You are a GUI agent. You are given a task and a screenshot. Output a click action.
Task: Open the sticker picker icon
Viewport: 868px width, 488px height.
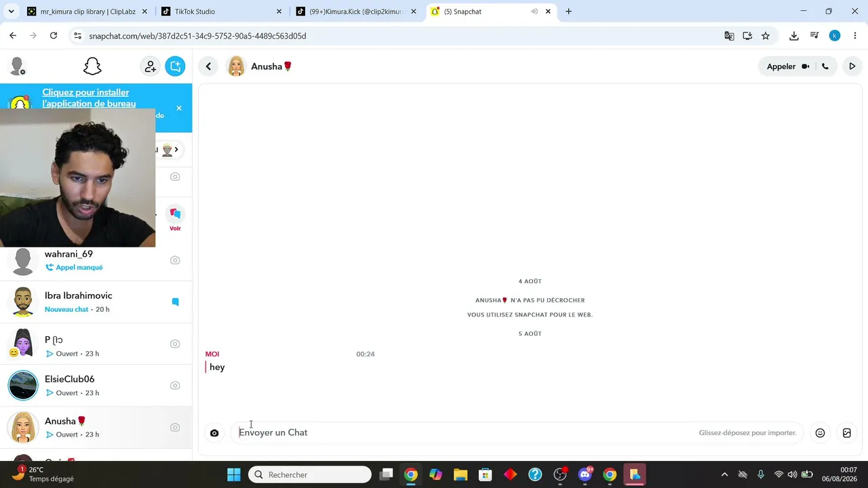[847, 432]
